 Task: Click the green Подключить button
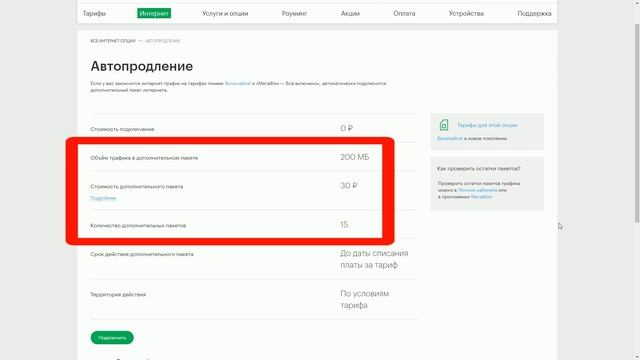pos(112,338)
